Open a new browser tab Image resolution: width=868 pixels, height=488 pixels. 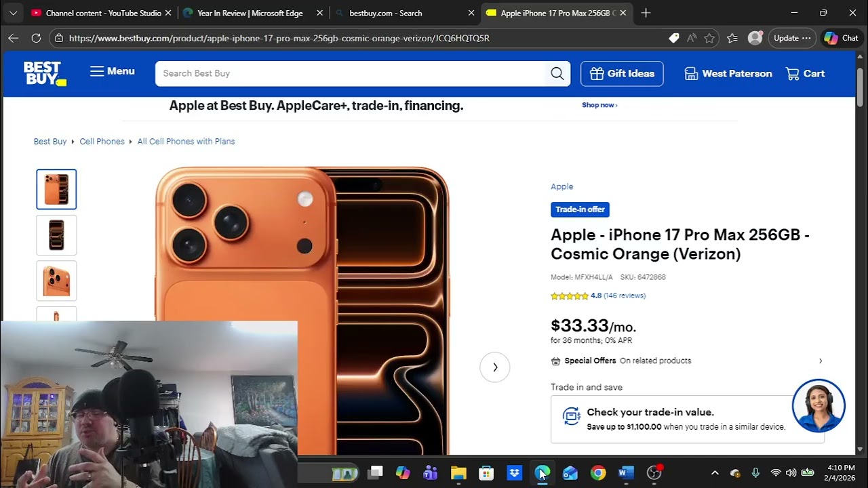(646, 13)
